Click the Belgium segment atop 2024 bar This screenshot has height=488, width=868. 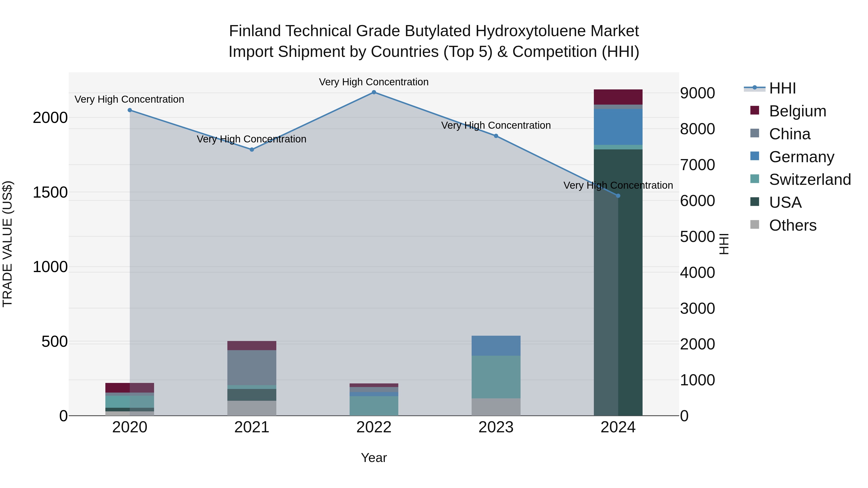(618, 97)
